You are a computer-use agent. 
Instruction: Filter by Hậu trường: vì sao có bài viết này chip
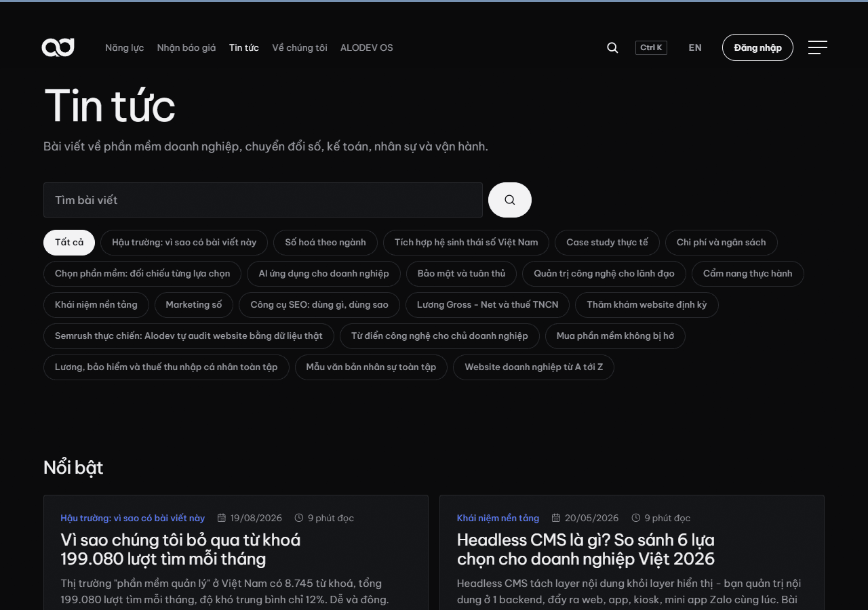tap(184, 243)
